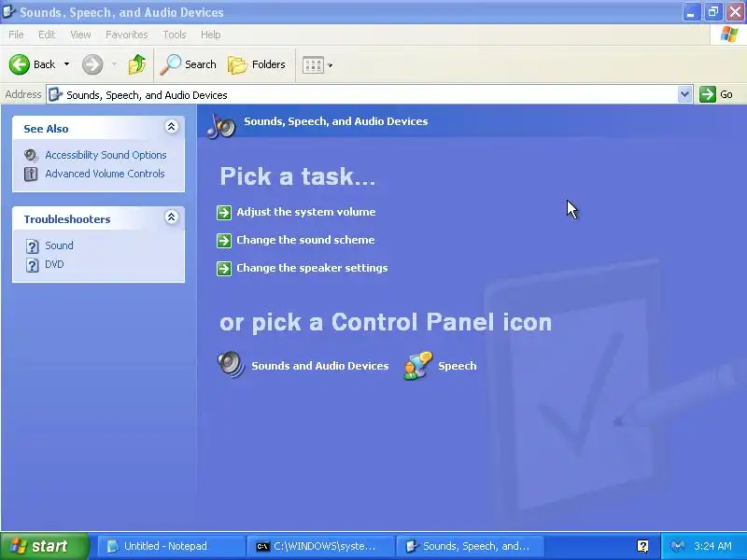Click the system tray icon beside the clock
The height and width of the screenshot is (560, 747).
click(678, 546)
